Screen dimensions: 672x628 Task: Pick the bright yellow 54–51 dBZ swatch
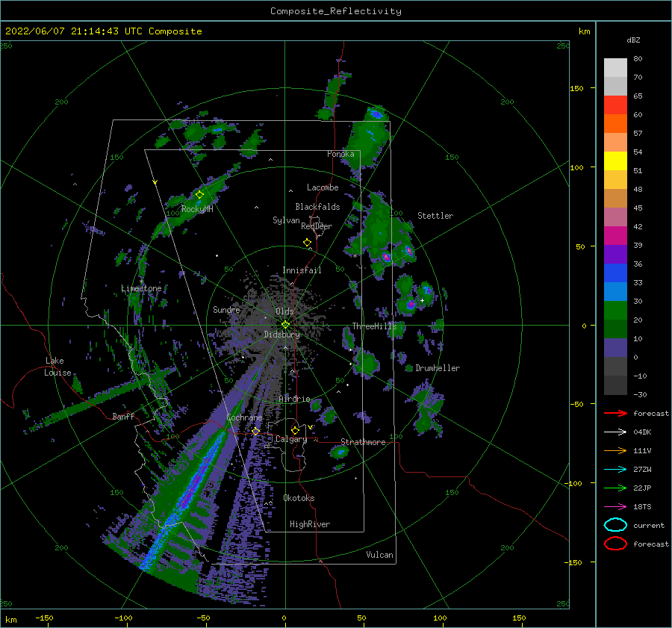(615, 161)
